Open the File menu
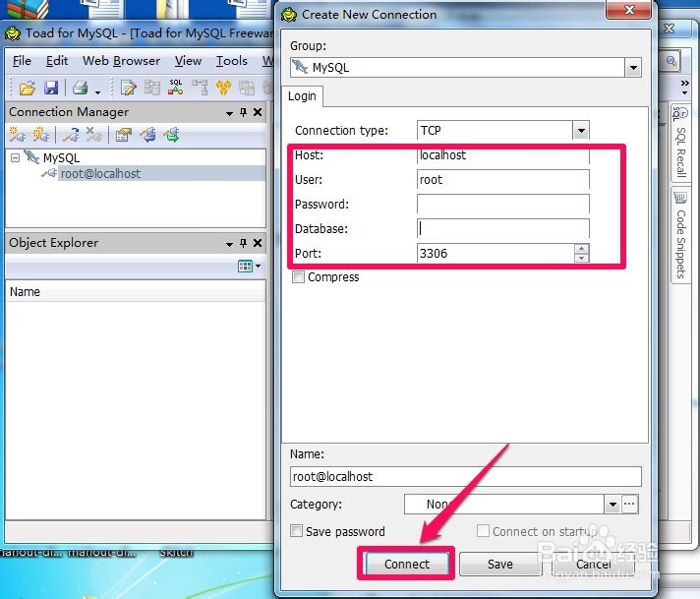700x599 pixels. coord(22,61)
